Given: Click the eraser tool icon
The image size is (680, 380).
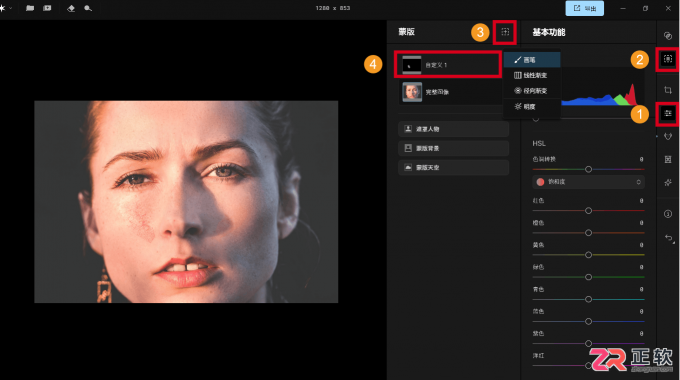Looking at the screenshot, I should (x=71, y=8).
